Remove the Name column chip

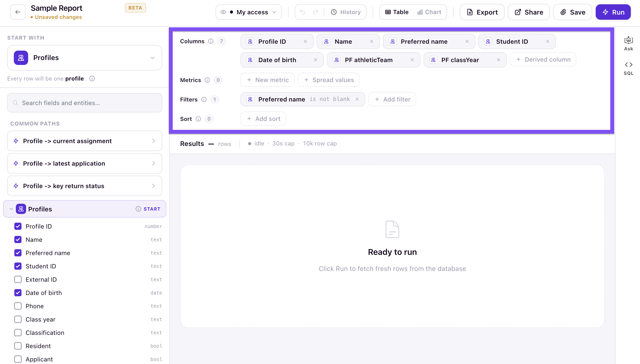[x=372, y=41]
